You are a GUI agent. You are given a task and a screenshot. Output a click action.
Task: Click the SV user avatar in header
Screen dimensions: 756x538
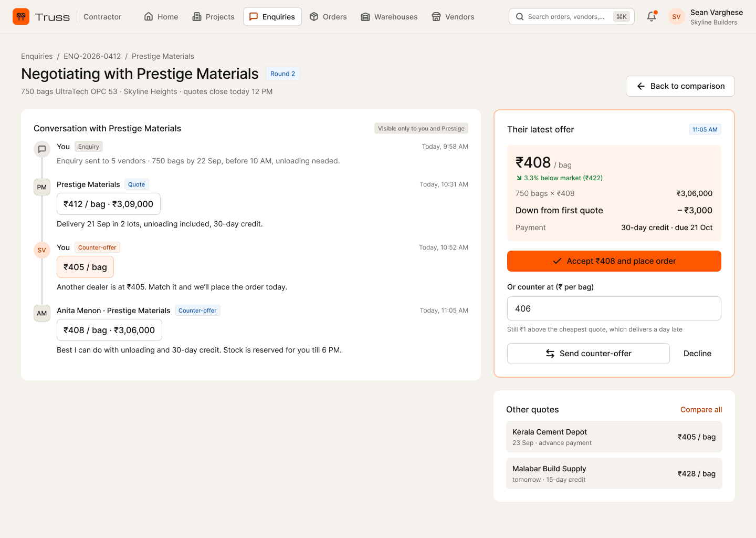point(676,17)
